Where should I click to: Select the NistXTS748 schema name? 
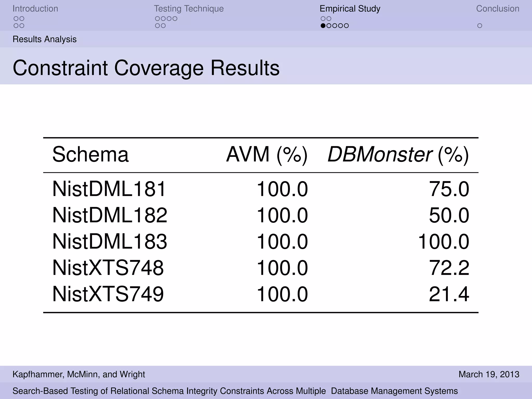pos(108,268)
